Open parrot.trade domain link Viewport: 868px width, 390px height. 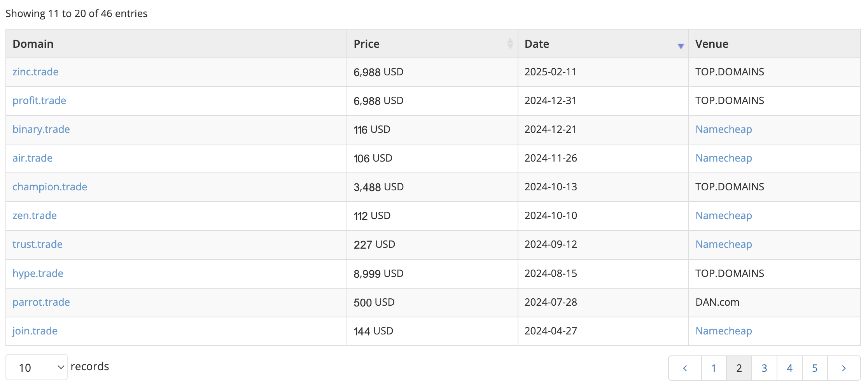click(41, 302)
